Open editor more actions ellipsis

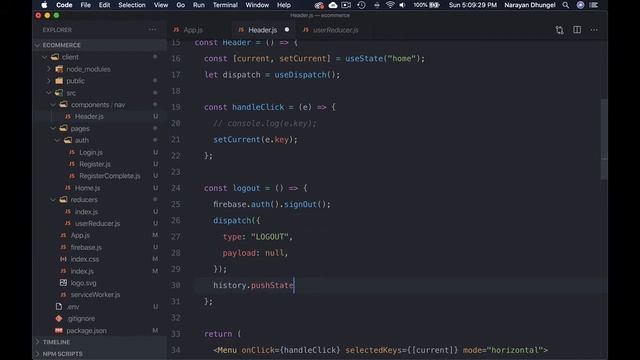(x=594, y=30)
